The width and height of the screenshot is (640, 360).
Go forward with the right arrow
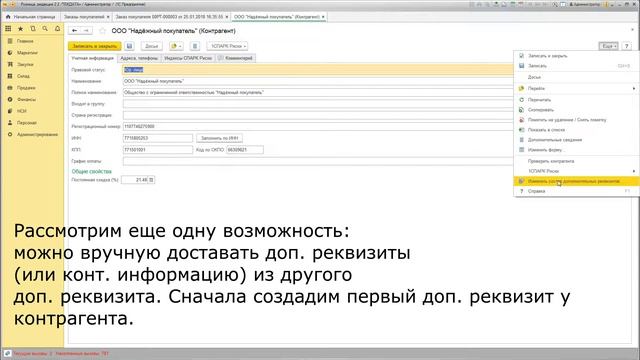[86, 31]
